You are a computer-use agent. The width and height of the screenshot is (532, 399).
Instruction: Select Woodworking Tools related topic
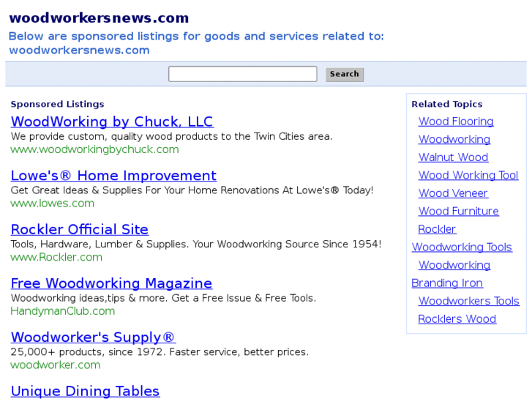[x=462, y=247]
